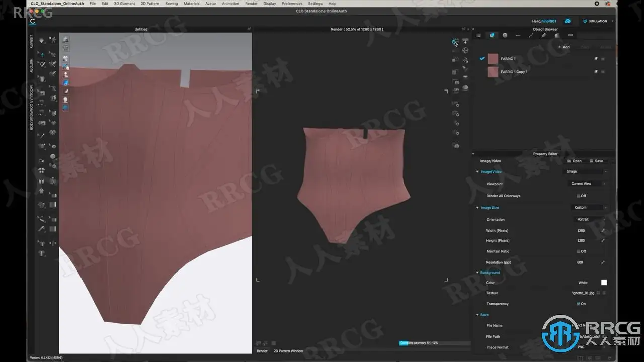This screenshot has width=644, height=362.
Task: Click the Add button in Object Browser
Action: coord(564,47)
